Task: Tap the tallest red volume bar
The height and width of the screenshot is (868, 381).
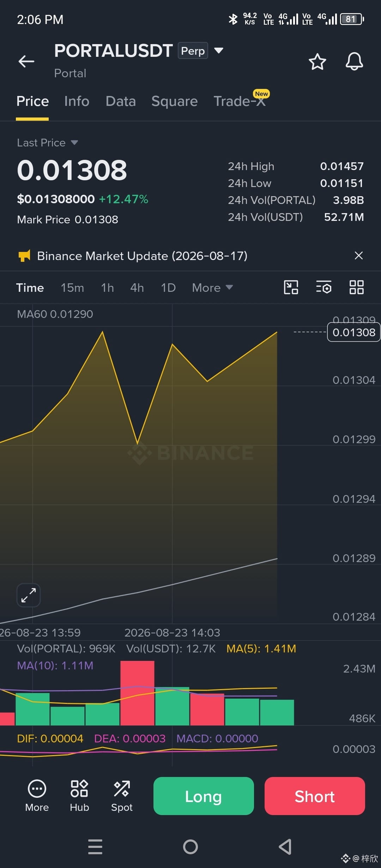Action: (137, 693)
